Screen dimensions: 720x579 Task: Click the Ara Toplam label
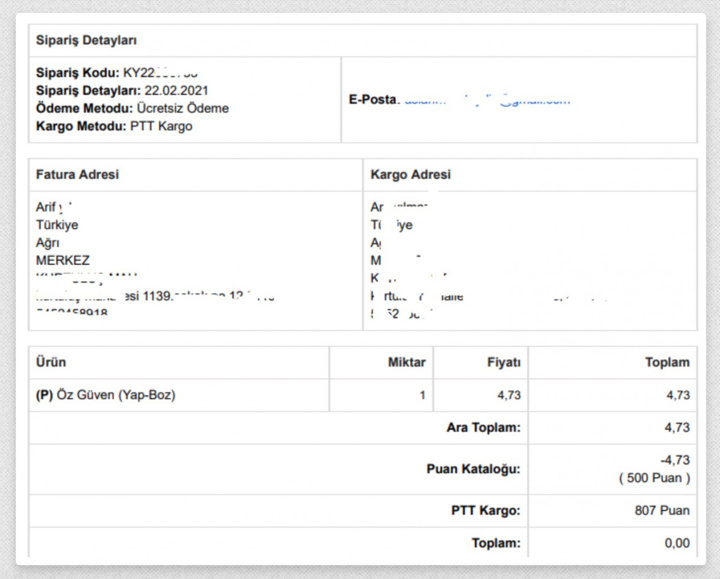(483, 428)
